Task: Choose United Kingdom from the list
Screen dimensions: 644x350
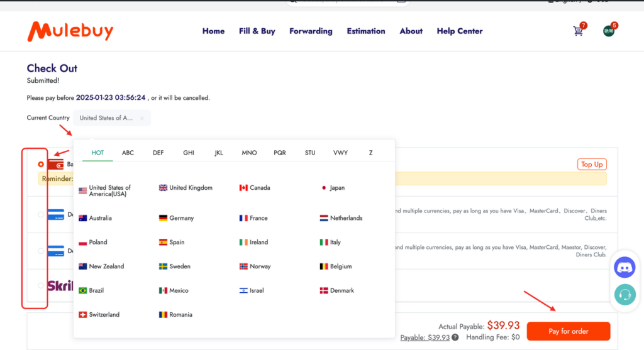Action: 186,187
